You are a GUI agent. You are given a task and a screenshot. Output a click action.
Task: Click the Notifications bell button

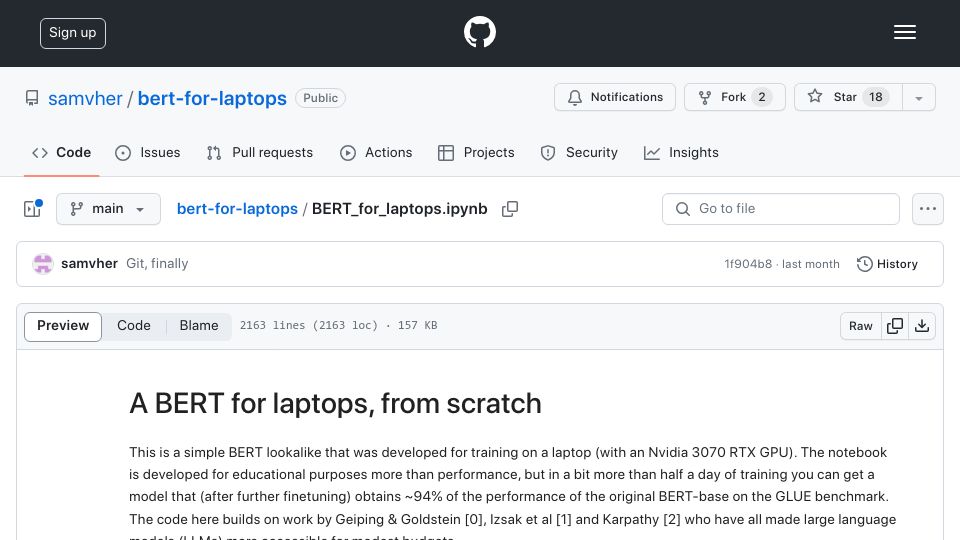click(615, 97)
